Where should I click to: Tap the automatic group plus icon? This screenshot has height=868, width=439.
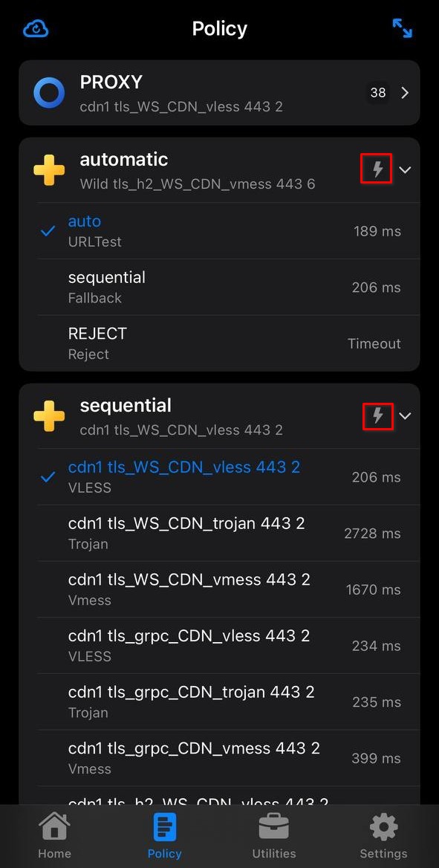point(48,169)
